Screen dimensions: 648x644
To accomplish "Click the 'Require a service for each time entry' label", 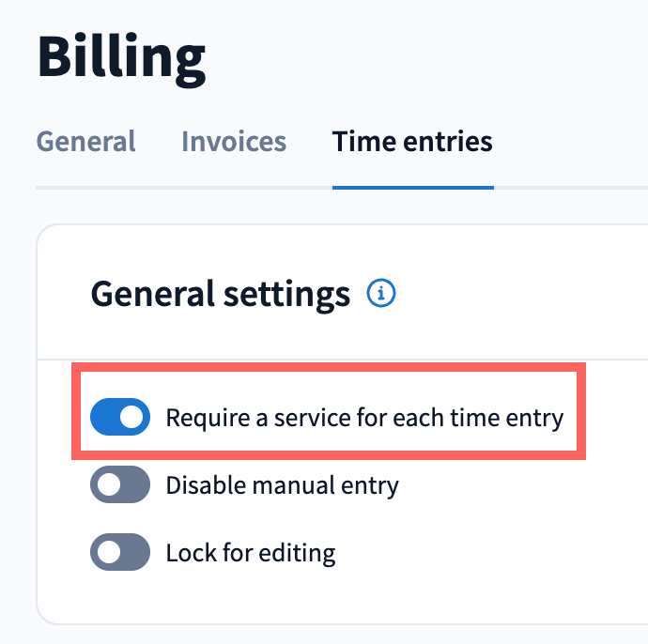I will pyautogui.click(x=364, y=418).
